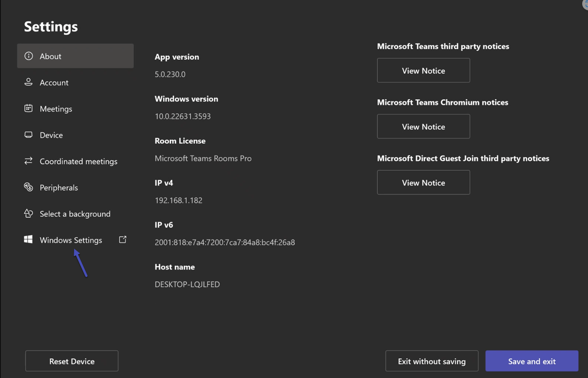Click Microsoft Teams third party notices heading
The height and width of the screenshot is (378, 588).
[x=443, y=46]
